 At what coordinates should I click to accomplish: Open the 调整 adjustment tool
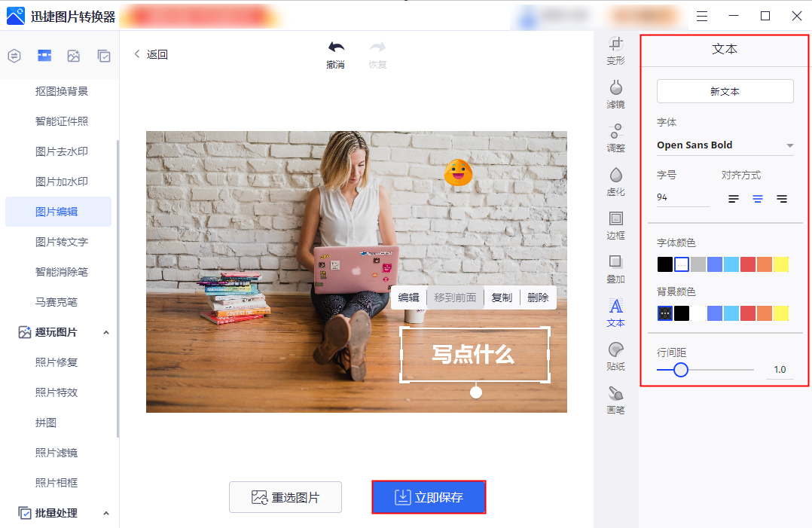coord(615,138)
